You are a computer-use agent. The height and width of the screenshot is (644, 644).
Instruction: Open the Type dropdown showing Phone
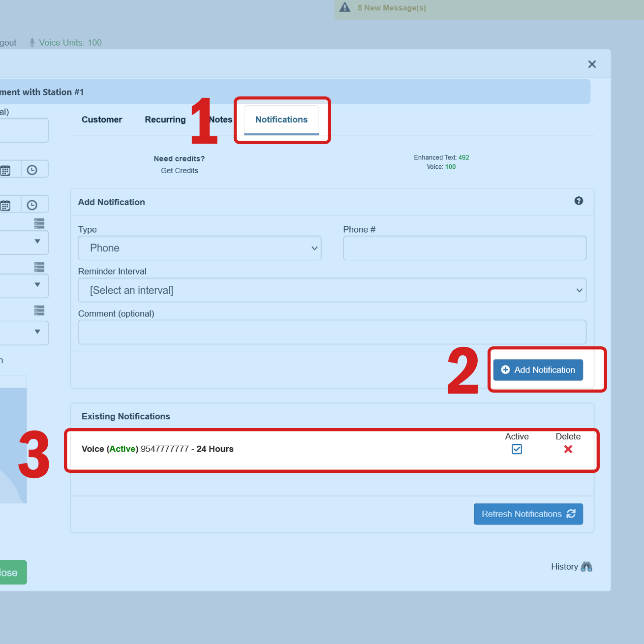pos(199,248)
